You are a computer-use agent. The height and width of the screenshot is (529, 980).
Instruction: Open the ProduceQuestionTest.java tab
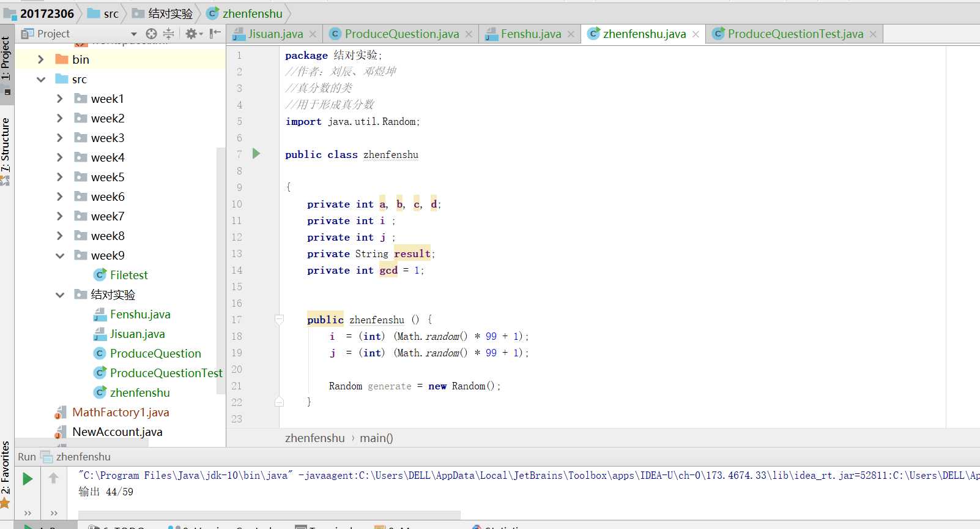tap(795, 34)
